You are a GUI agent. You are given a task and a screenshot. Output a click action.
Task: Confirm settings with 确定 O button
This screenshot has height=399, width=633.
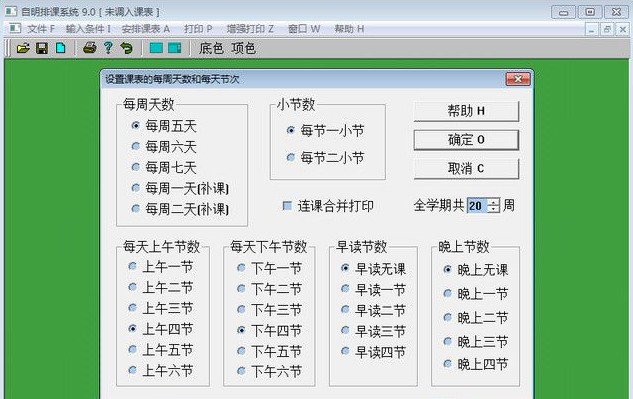pyautogui.click(x=466, y=140)
